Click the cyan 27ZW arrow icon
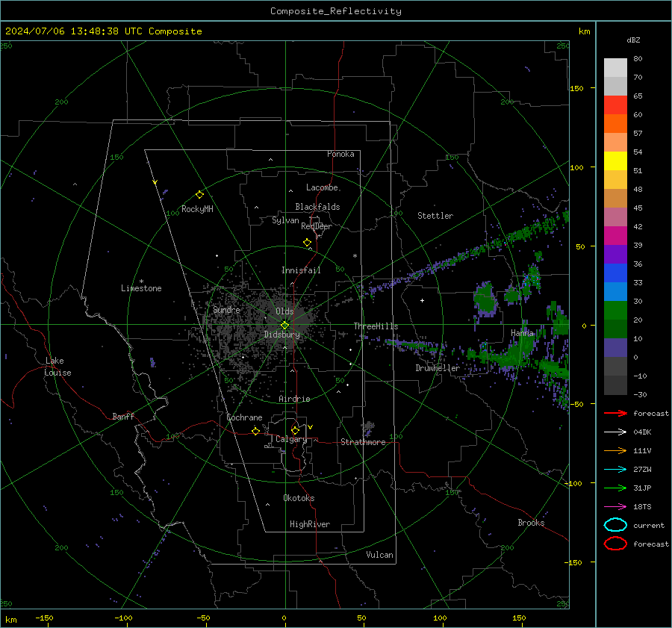 coord(615,470)
